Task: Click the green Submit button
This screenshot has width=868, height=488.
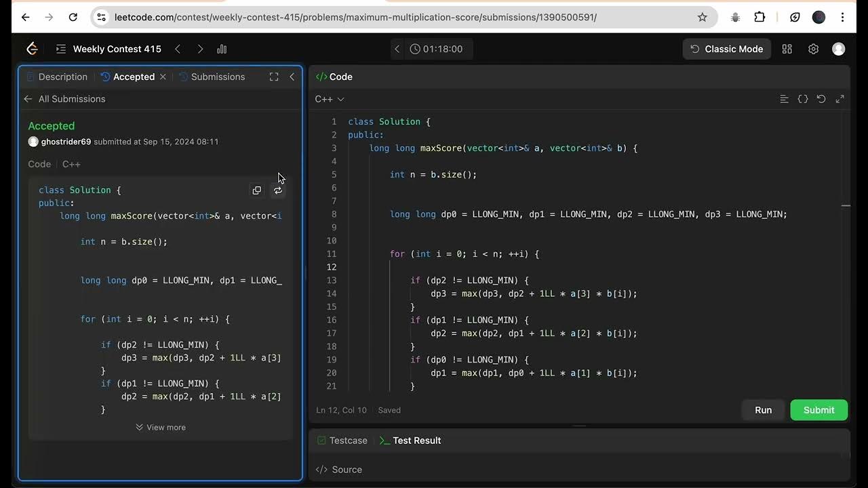Action: click(819, 410)
